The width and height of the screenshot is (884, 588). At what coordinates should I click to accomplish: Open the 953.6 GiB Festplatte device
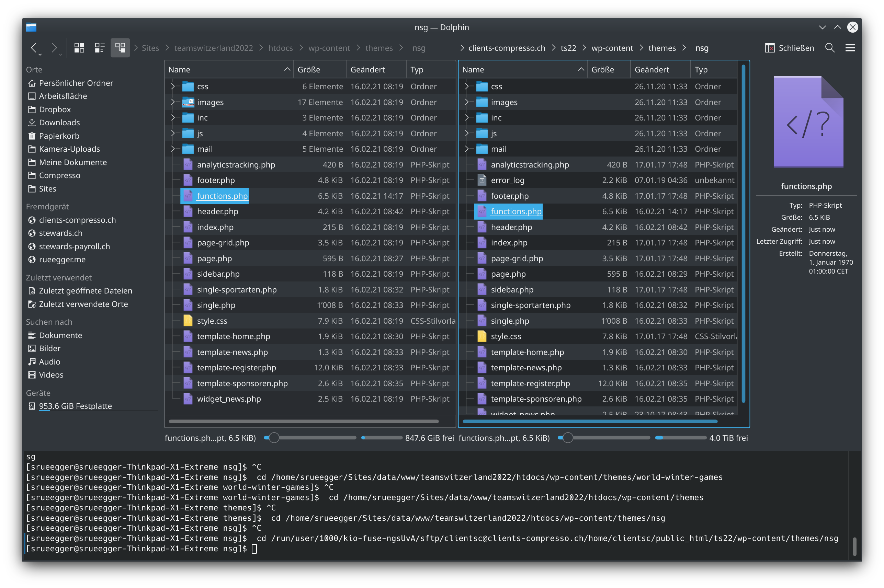tap(75, 406)
